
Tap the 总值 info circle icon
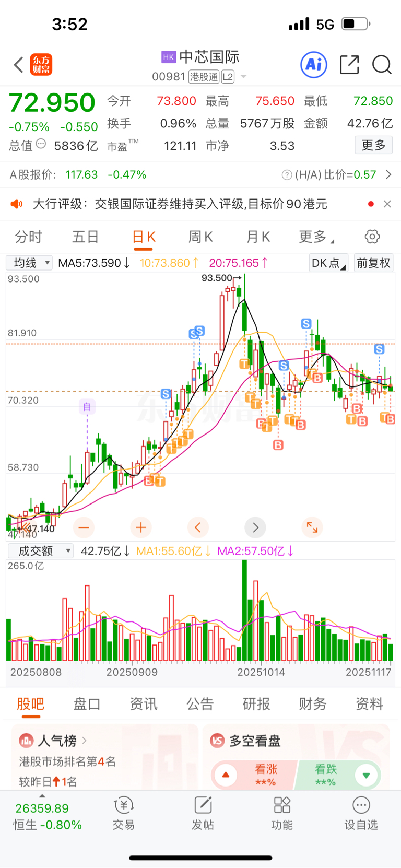[x=41, y=144]
